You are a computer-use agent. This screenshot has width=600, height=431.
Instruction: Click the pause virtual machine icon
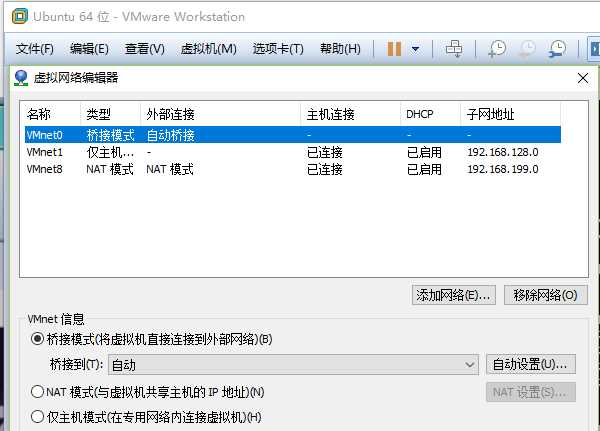[x=394, y=49]
